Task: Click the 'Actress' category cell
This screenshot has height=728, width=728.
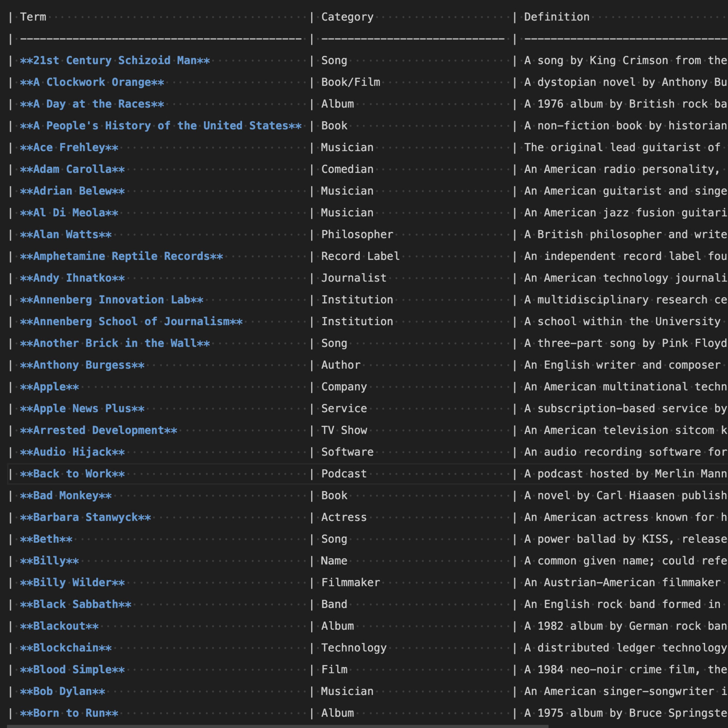Action: (x=344, y=517)
